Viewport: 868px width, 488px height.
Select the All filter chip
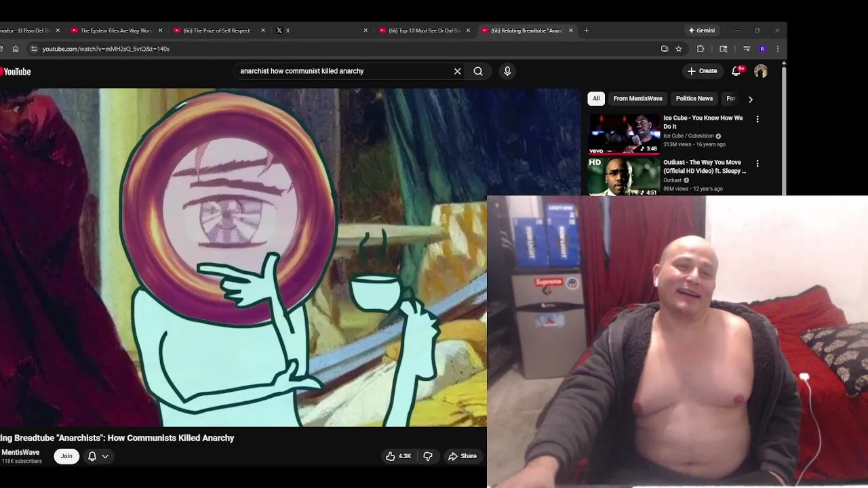596,99
